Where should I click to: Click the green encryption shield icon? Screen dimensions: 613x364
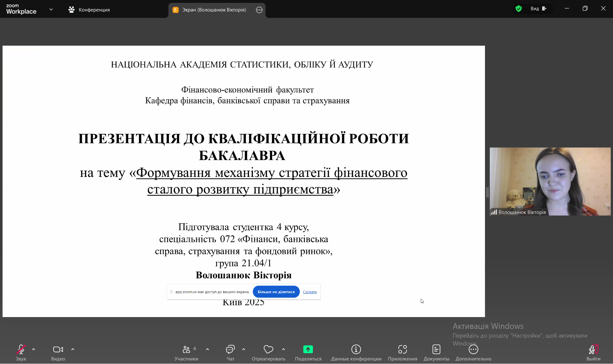point(518,9)
